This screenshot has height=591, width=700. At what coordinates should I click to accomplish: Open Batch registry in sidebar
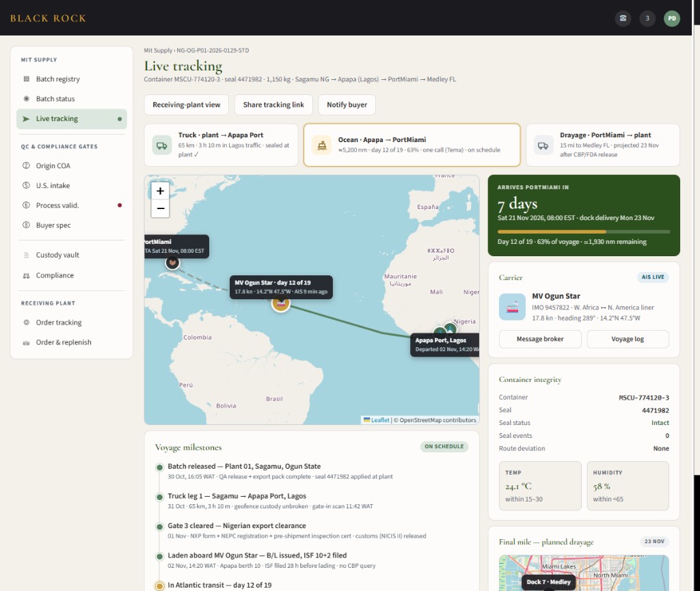point(72,79)
